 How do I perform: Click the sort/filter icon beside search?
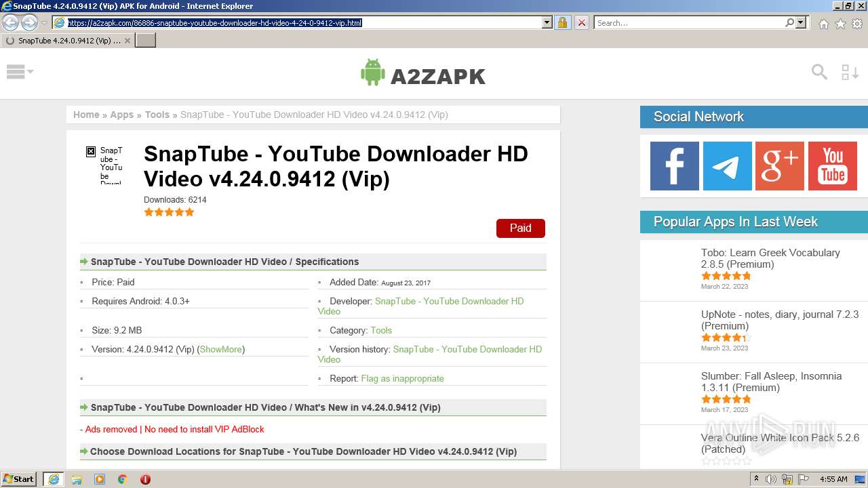[x=850, y=72]
